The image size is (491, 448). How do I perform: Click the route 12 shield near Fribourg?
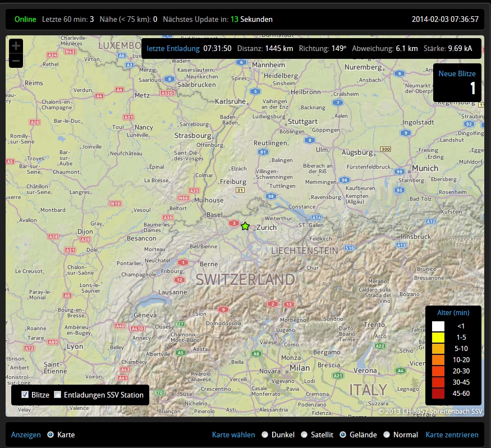[x=180, y=279]
